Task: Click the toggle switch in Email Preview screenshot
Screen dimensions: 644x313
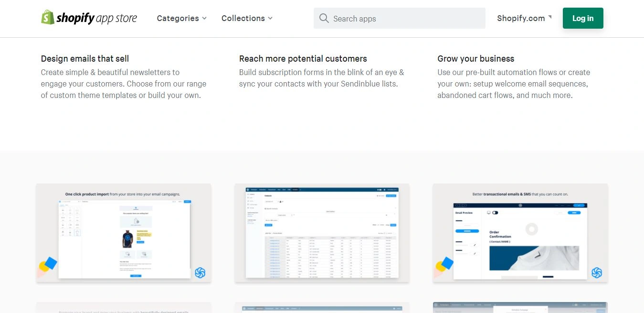Action: click(x=495, y=213)
